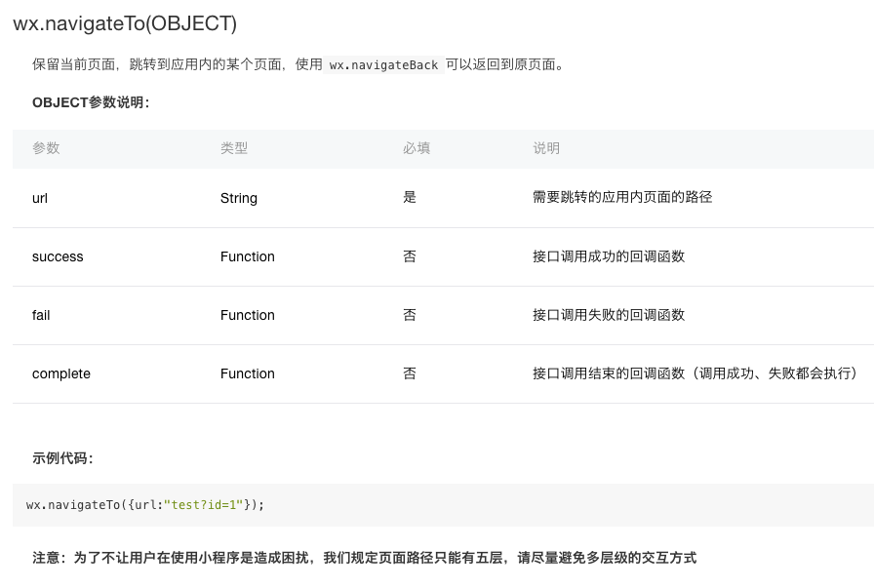Click the 是 required cell in url row
Screen dimensions: 874x588
click(410, 197)
